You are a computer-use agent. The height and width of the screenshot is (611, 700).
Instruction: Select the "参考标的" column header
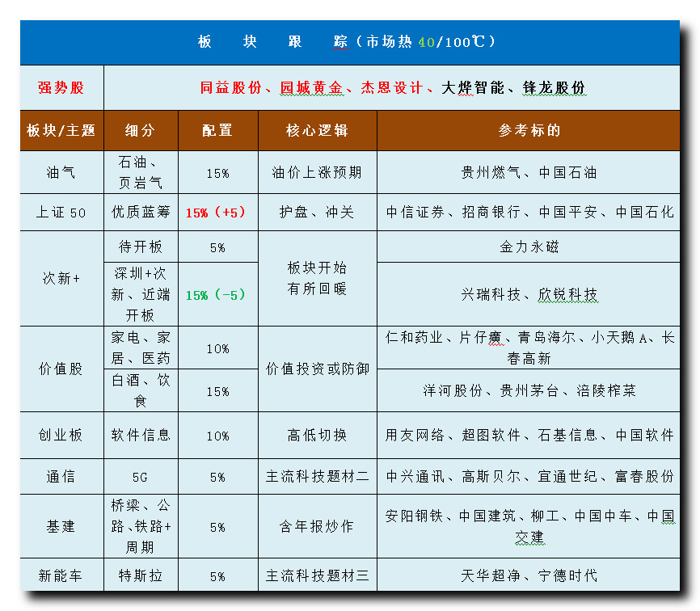coord(529,130)
